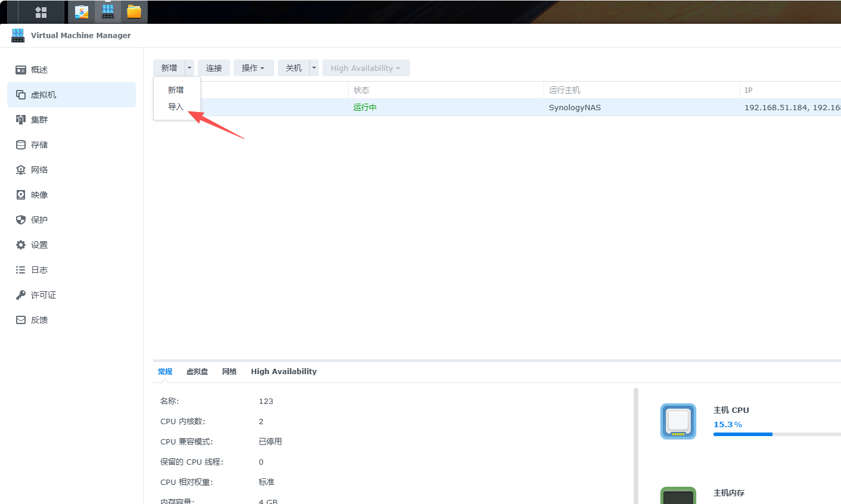
Task: Select the 保护 sidebar icon
Action: [39, 219]
